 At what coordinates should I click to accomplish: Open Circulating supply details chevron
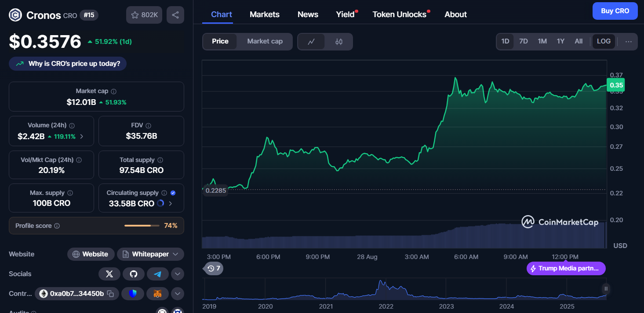(171, 204)
